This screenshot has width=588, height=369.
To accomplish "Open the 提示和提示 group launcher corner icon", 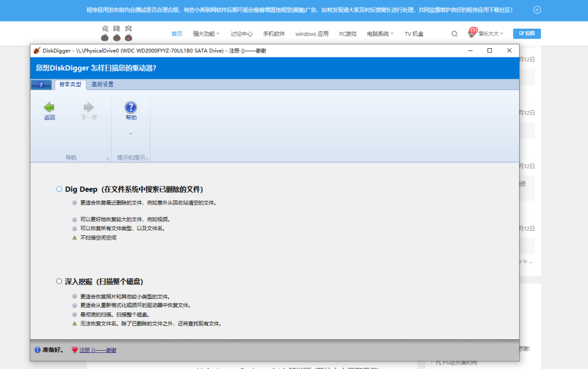I will (146, 158).
